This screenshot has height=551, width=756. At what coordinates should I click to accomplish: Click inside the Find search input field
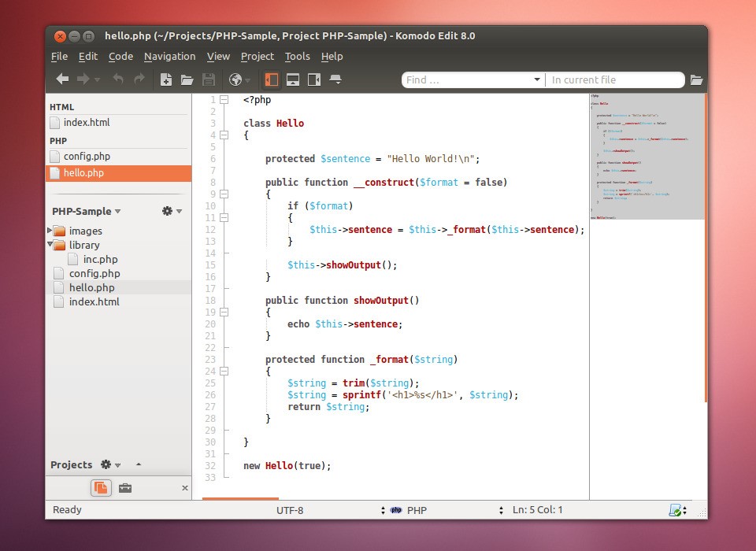point(469,80)
